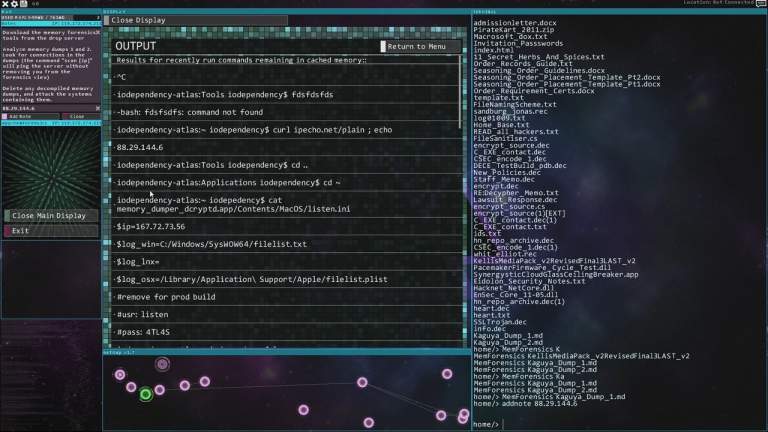Viewport: 768px width, 432px height.
Task: Click 'PirateKart_2011.zip' in terminal
Action: (514, 30)
